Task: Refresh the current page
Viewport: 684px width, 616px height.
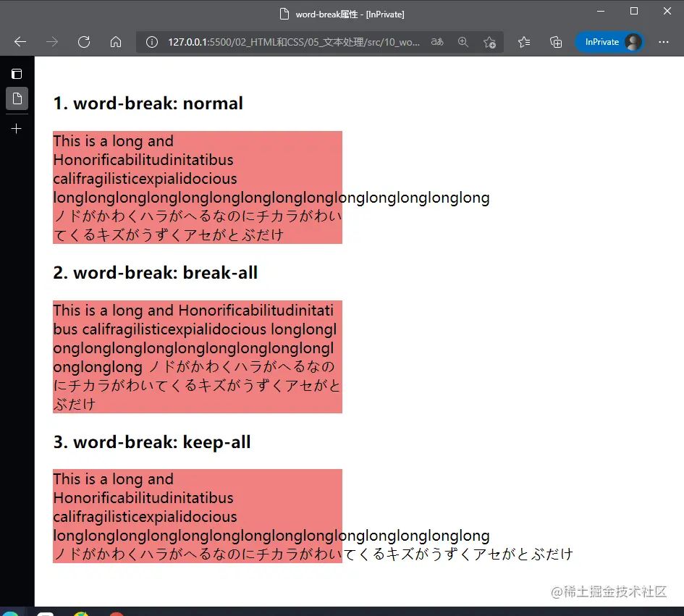Action: [84, 42]
